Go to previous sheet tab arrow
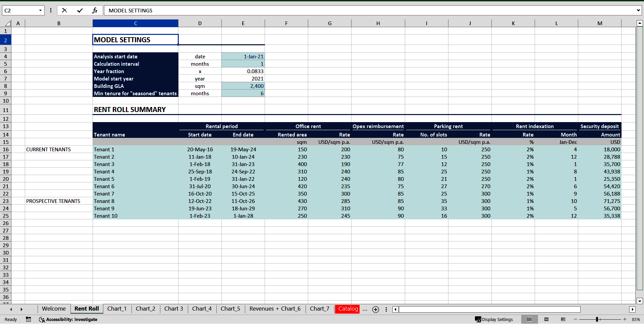 [x=11, y=309]
